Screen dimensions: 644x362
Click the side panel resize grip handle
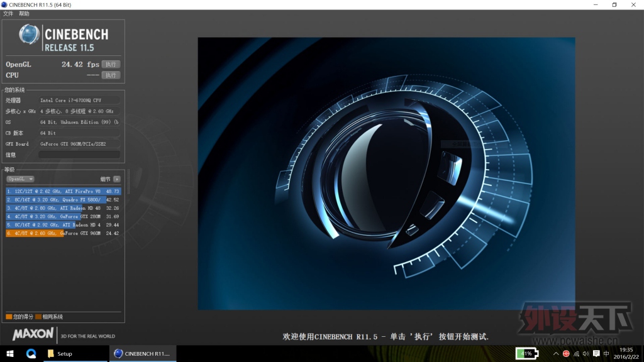point(128,182)
